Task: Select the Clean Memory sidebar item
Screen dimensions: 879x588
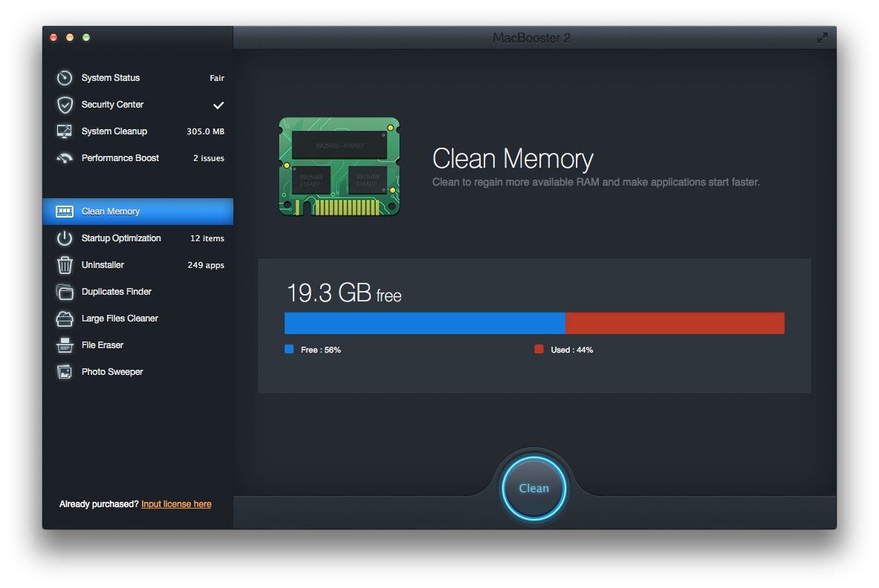Action: tap(138, 212)
